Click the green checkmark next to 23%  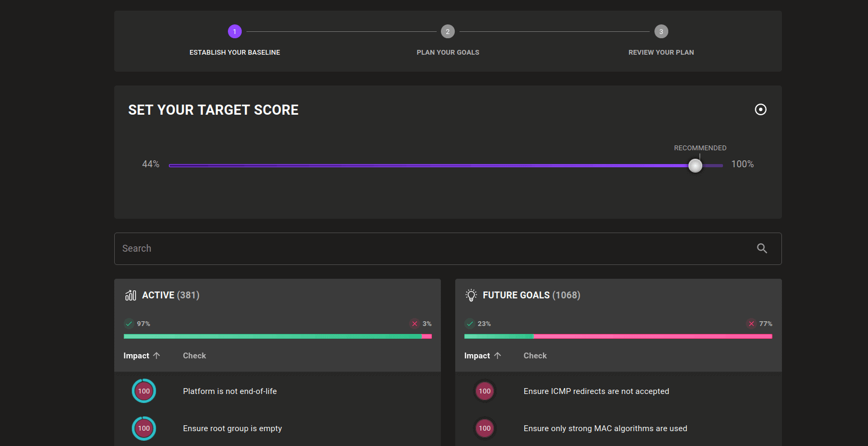click(x=470, y=324)
